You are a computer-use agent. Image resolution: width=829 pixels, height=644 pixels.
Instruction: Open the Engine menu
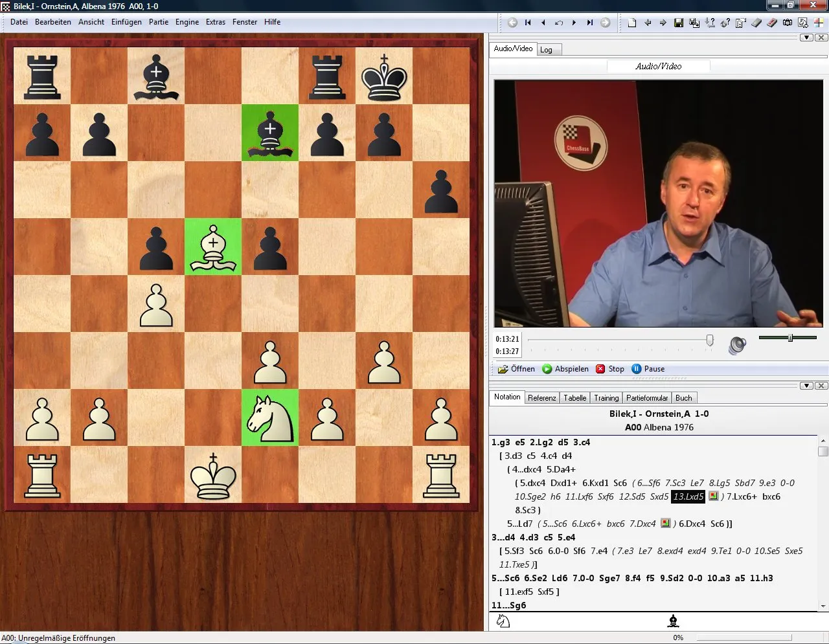coord(187,22)
